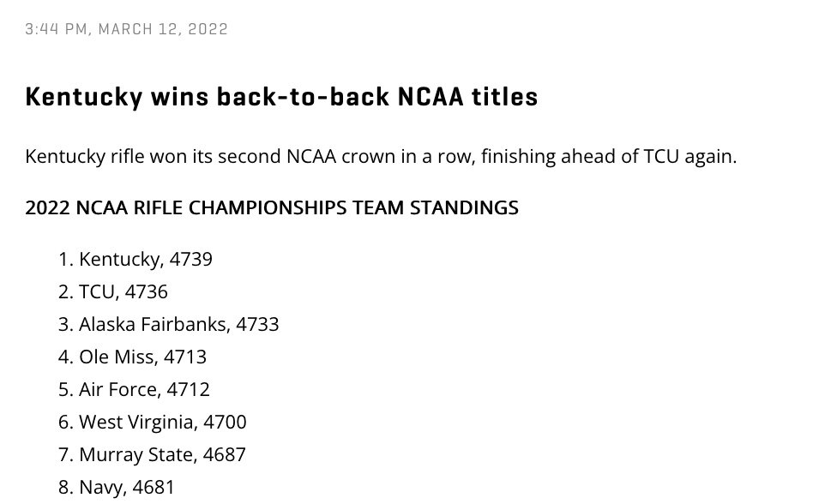Click Navy's 4681 score
Image resolution: width=837 pixels, height=504 pixels.
(x=154, y=487)
